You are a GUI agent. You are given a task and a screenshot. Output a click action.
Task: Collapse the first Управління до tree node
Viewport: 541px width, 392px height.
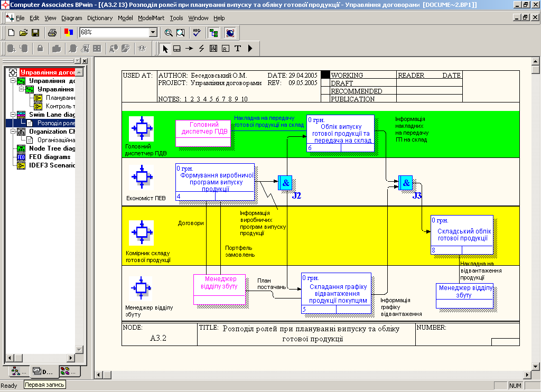click(x=13, y=81)
